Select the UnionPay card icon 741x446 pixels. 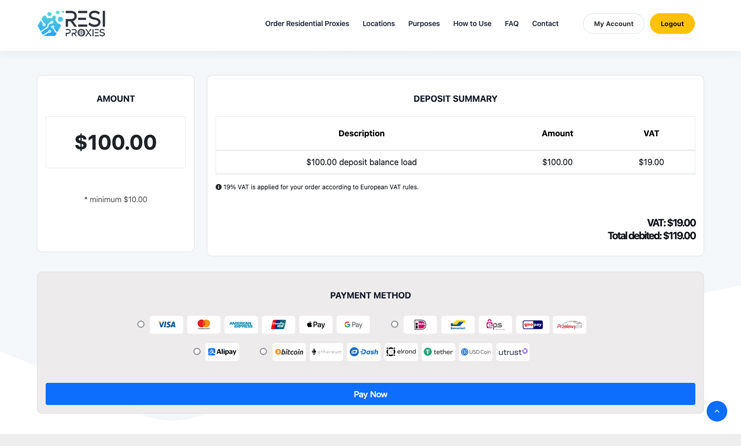pos(278,325)
